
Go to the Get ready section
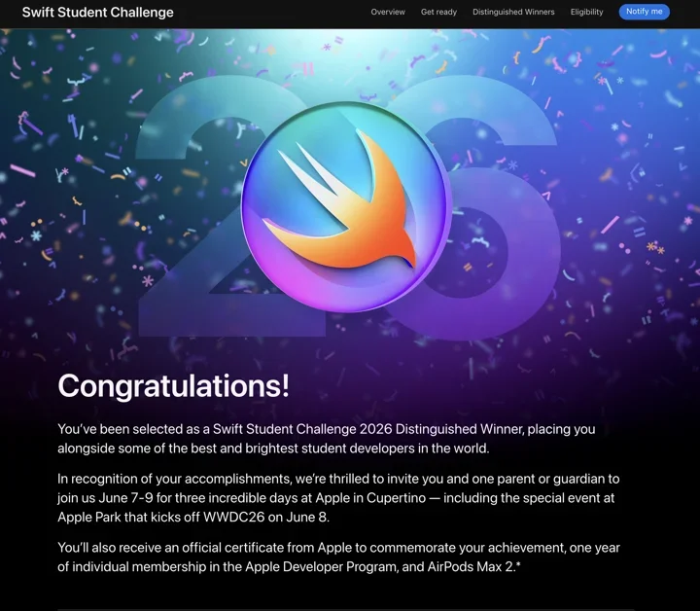coord(438,12)
